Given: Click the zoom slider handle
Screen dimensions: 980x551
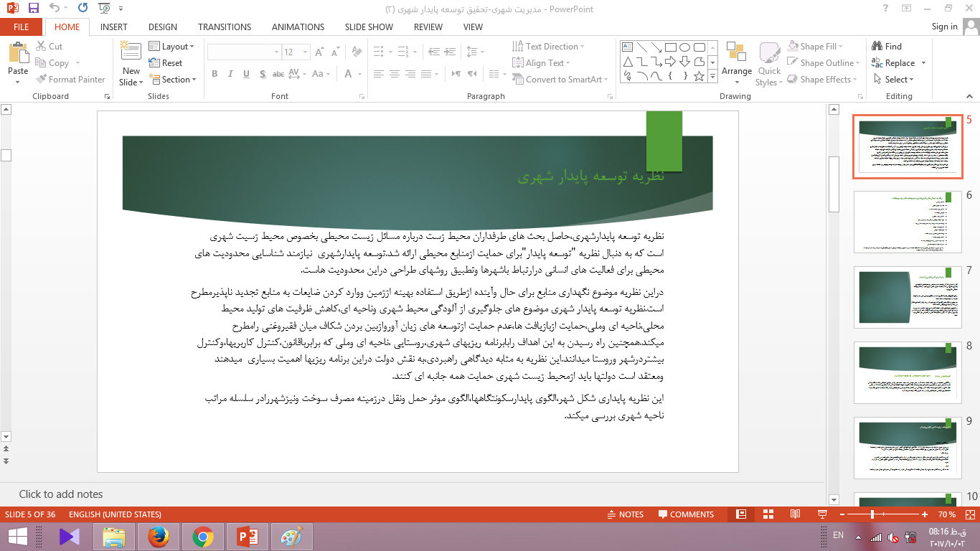Looking at the screenshot, I should pos(872,514).
